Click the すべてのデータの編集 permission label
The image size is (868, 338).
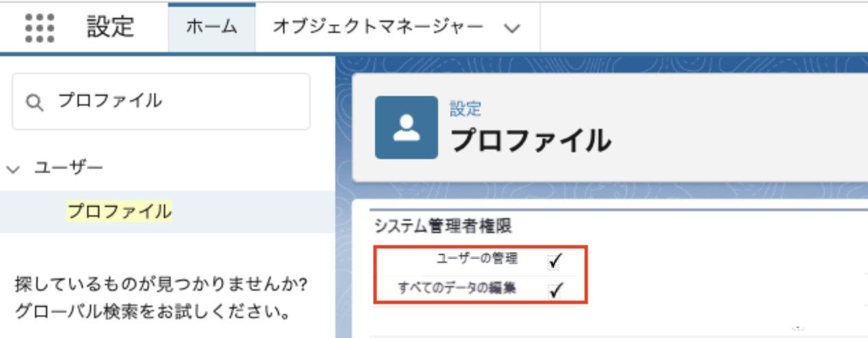[x=457, y=289]
